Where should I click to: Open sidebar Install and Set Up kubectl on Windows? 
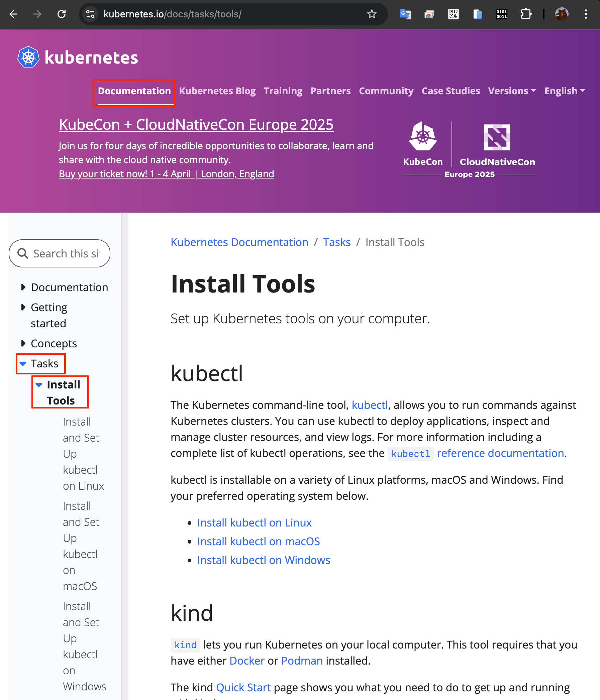tap(85, 646)
